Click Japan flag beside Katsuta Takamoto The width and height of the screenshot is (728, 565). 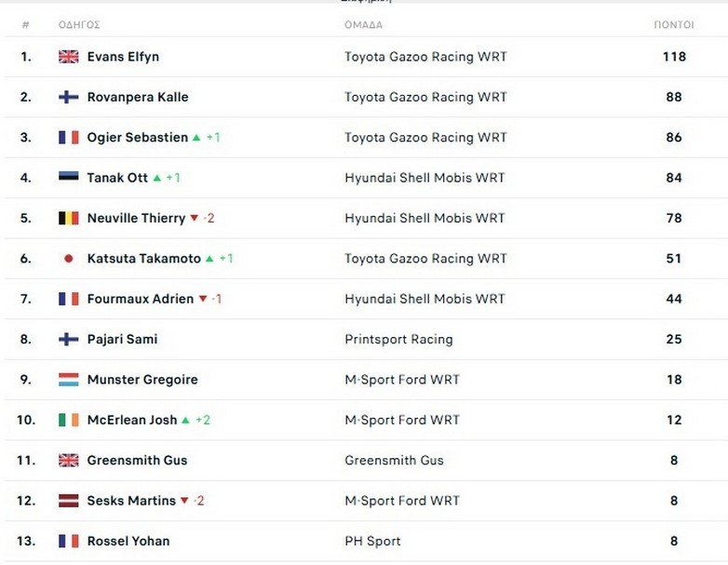(69, 259)
